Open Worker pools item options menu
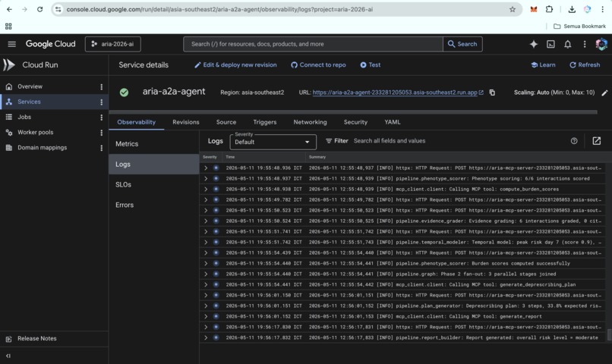612x364 pixels. (x=102, y=133)
